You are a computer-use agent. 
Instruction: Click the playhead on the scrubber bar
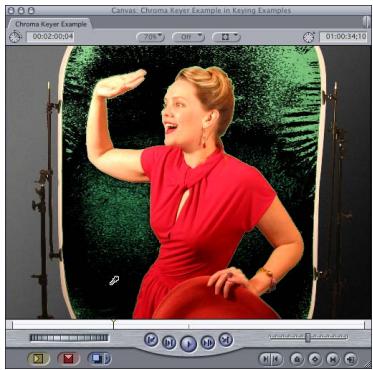coord(113,324)
